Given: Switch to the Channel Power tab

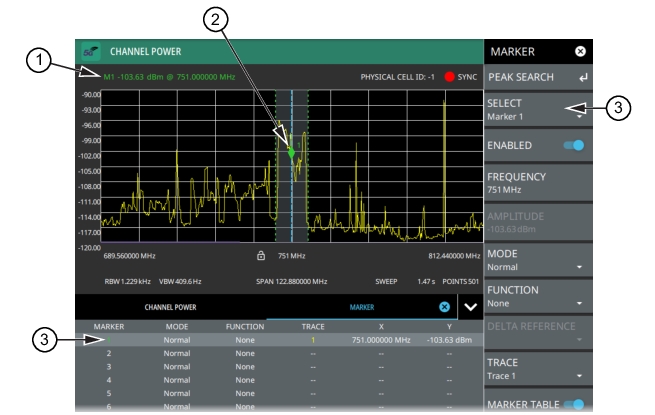Looking at the screenshot, I should (x=171, y=307).
